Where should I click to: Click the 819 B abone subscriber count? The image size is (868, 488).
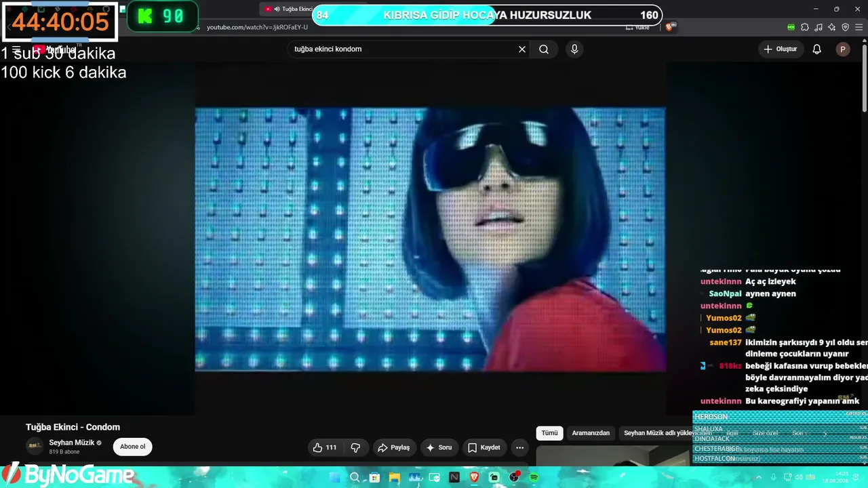pyautogui.click(x=64, y=452)
